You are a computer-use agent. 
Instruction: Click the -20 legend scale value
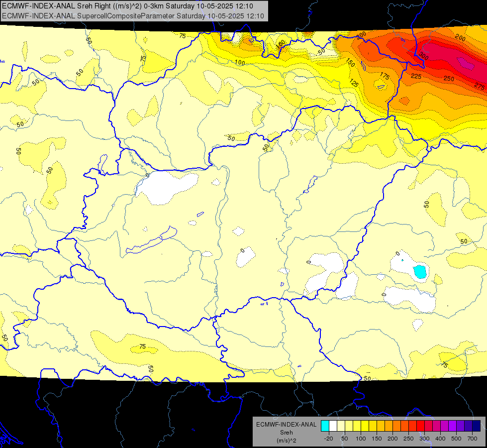coord(328,439)
